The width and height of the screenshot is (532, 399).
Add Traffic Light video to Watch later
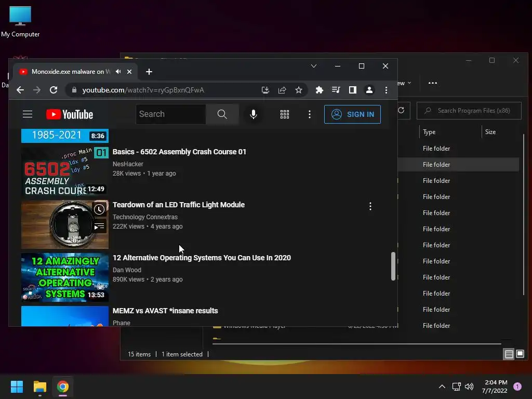99,209
